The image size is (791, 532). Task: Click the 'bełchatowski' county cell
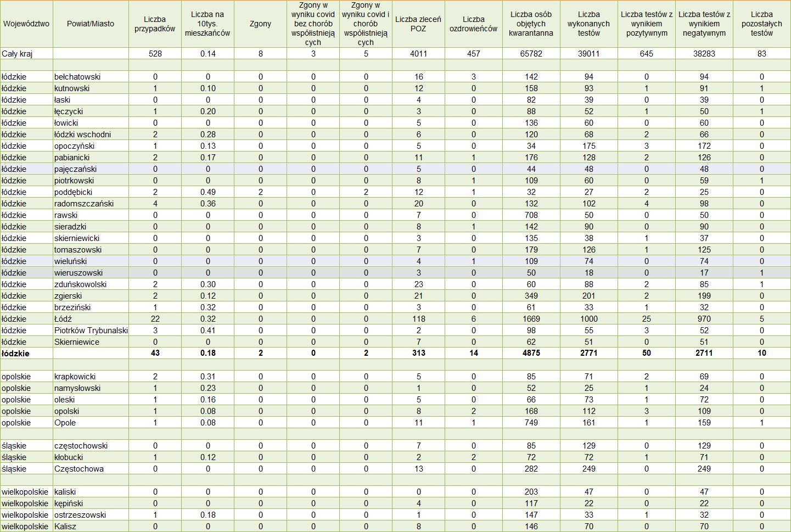[91, 77]
